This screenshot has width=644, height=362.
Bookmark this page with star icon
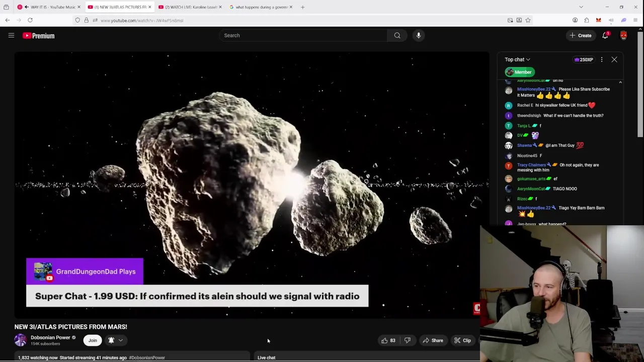click(528, 20)
